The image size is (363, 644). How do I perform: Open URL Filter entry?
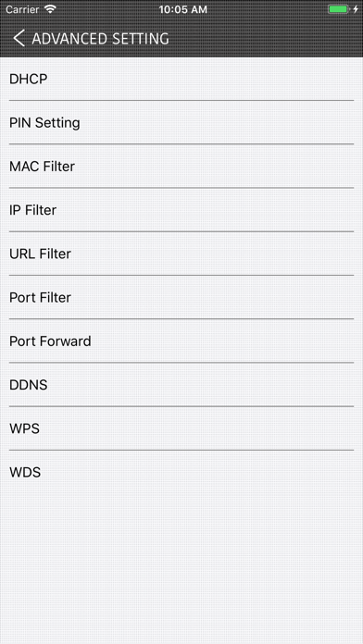pyautogui.click(x=181, y=254)
